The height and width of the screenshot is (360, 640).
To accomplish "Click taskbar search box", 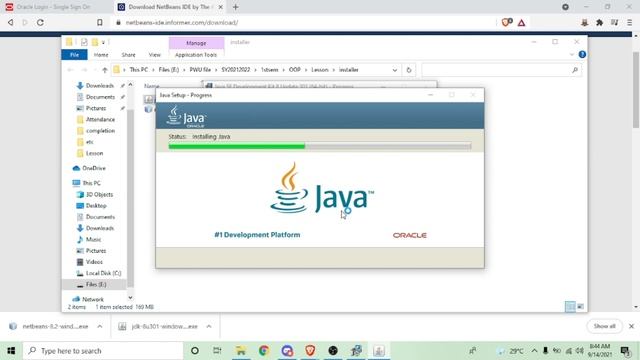I will [x=103, y=351].
